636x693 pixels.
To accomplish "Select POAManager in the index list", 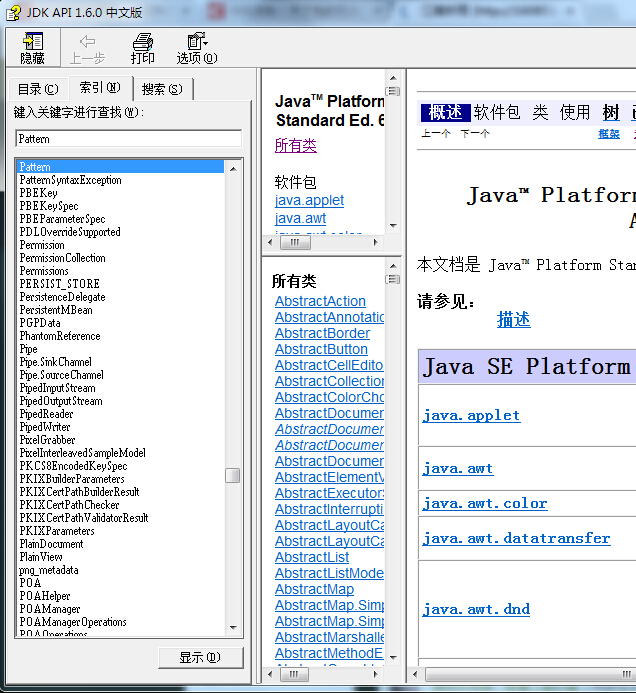I will [50, 609].
